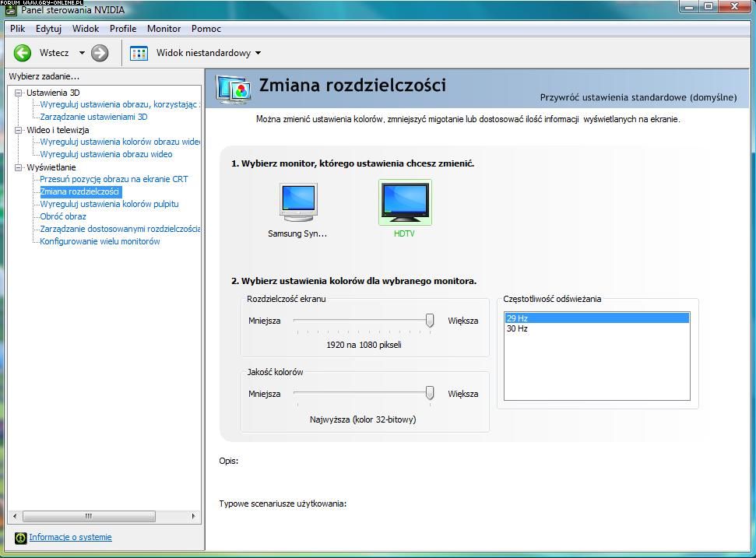756x558 pixels.
Task: Select Zmiana rozdzielczości in task tree
Action: click(x=79, y=191)
